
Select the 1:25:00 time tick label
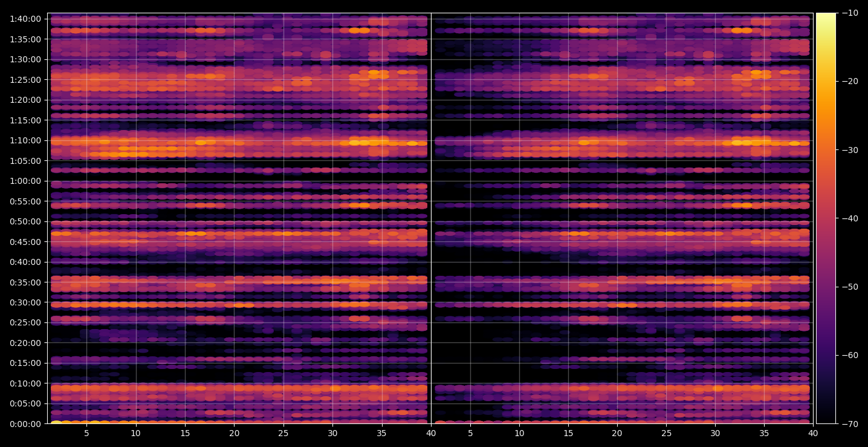pos(25,79)
